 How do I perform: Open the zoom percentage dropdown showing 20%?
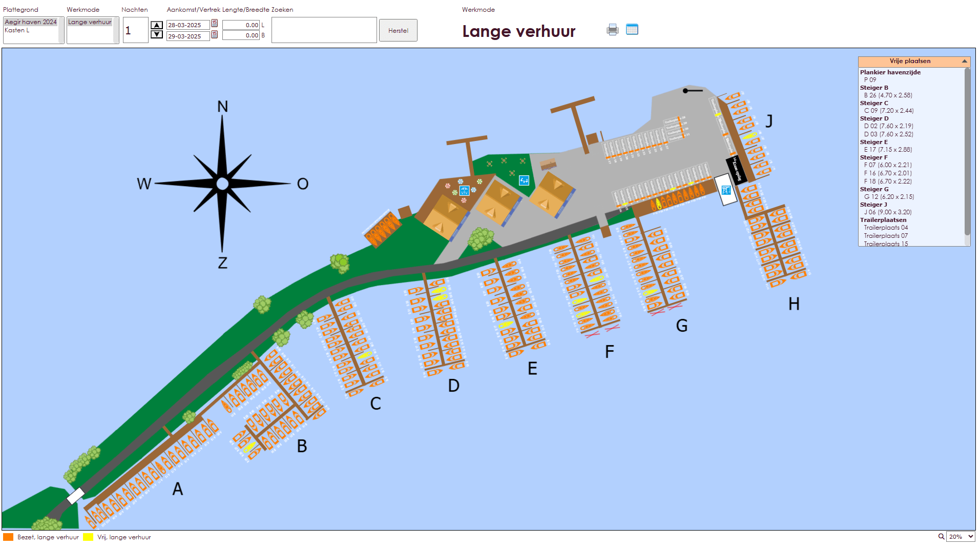point(960,537)
